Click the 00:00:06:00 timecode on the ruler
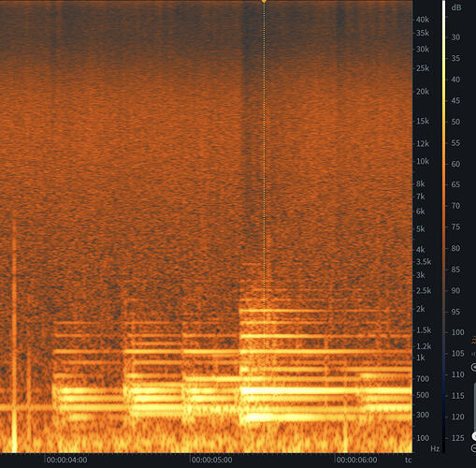Screen dimensions: 476x468 click(x=356, y=460)
